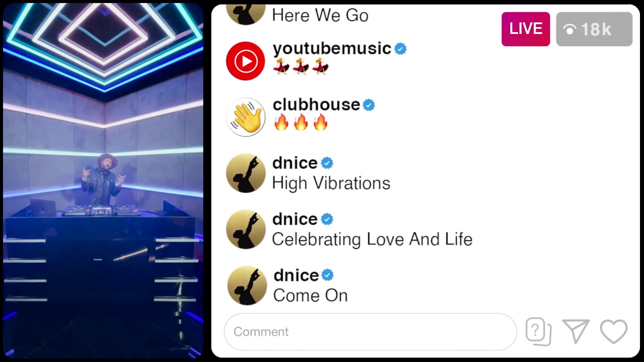This screenshot has width=644, height=362.
Task: Tap the heart like icon
Action: coord(614,332)
